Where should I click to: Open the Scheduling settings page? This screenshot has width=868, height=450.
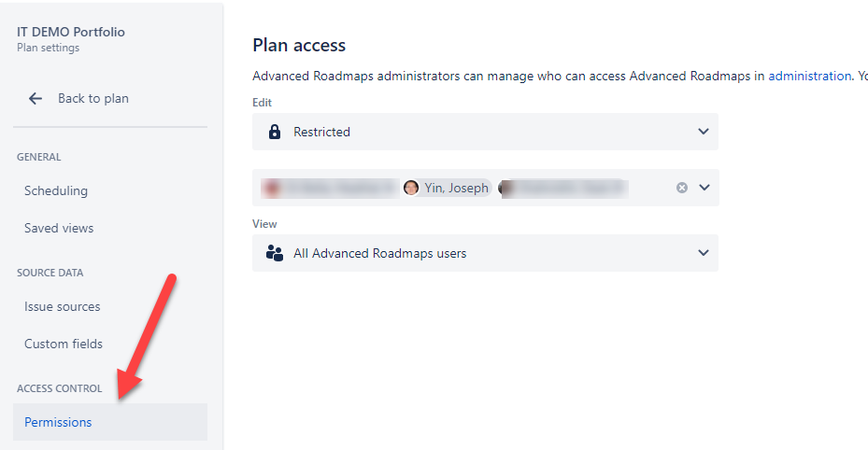pyautogui.click(x=56, y=190)
